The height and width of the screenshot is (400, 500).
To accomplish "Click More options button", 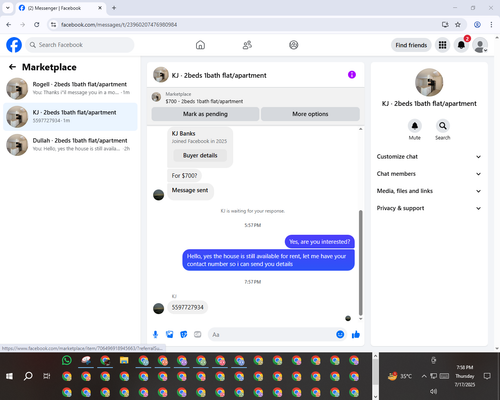I will 310,114.
